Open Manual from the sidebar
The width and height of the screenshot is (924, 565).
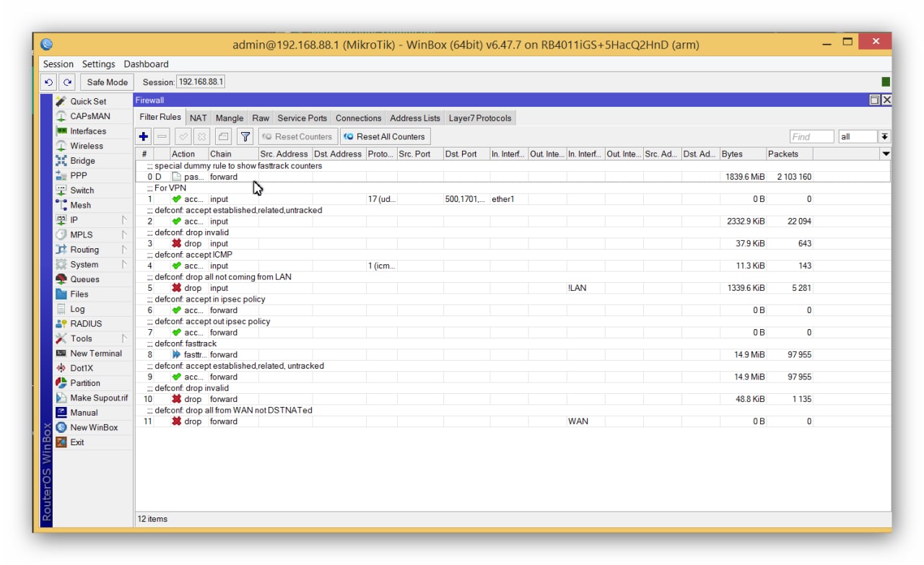(x=84, y=413)
